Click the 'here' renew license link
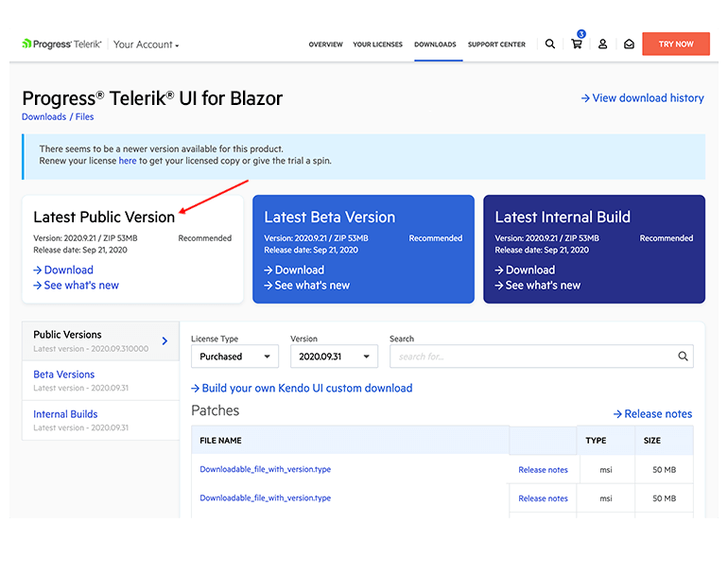 pyautogui.click(x=128, y=161)
